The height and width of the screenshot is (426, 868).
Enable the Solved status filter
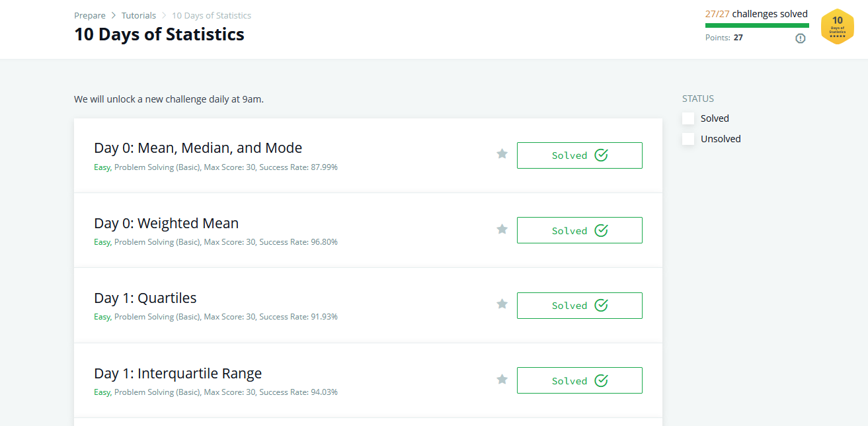tap(688, 118)
